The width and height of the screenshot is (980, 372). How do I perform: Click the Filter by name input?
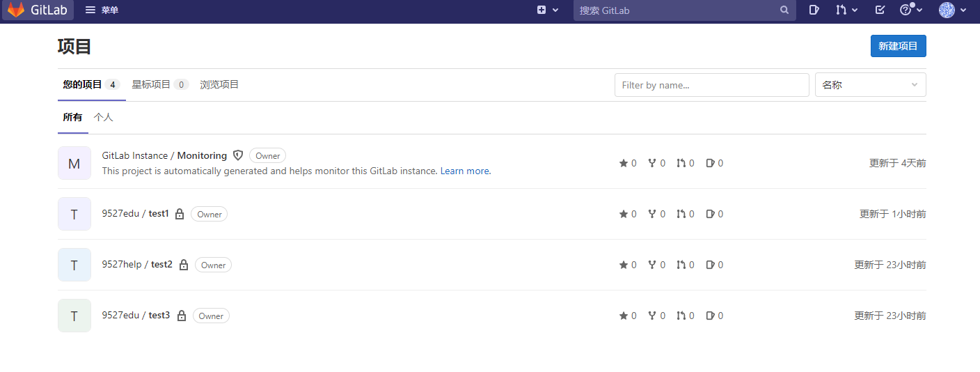(712, 85)
